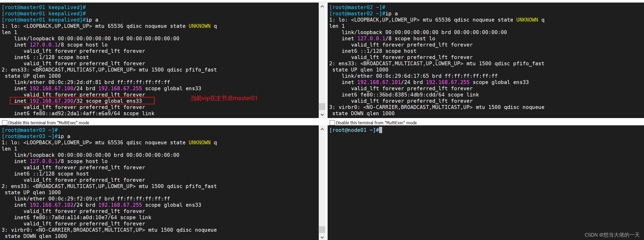
Task: Click the MAC address 00:0c:29:2d:df:81
Action: click(75, 82)
